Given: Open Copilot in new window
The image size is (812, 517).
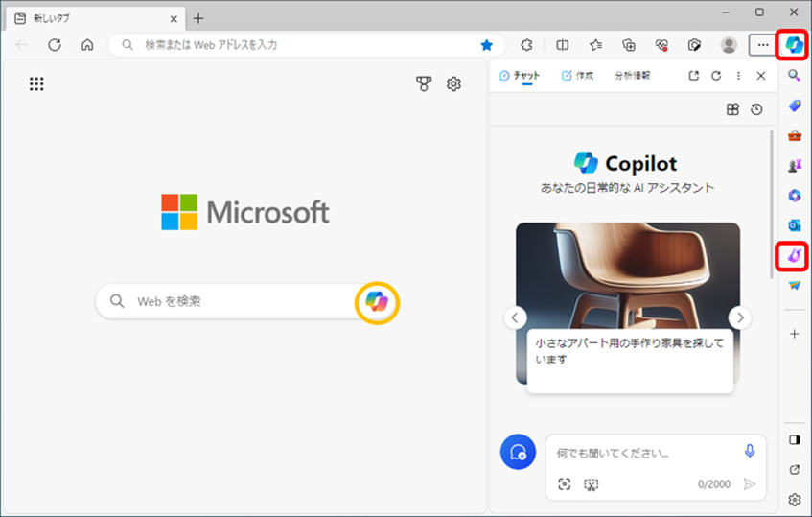Looking at the screenshot, I should coord(693,76).
